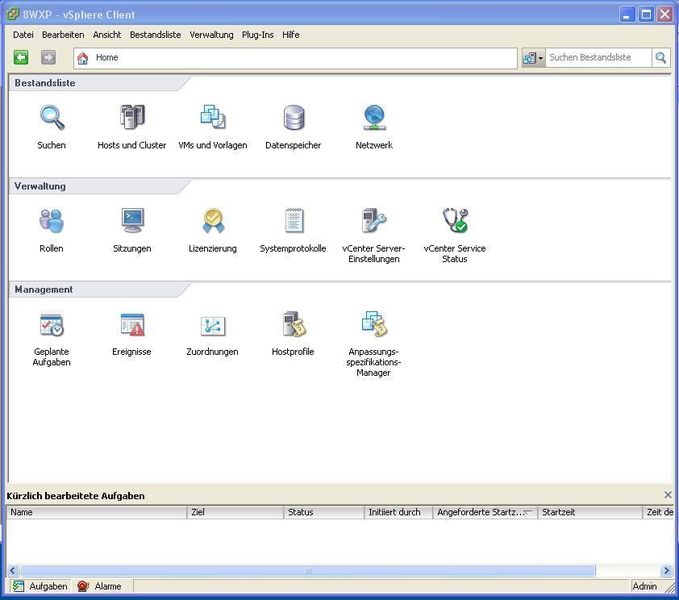Viewport: 679px width, 600px height.
Task: Open Ereignisse view
Action: pos(132,325)
